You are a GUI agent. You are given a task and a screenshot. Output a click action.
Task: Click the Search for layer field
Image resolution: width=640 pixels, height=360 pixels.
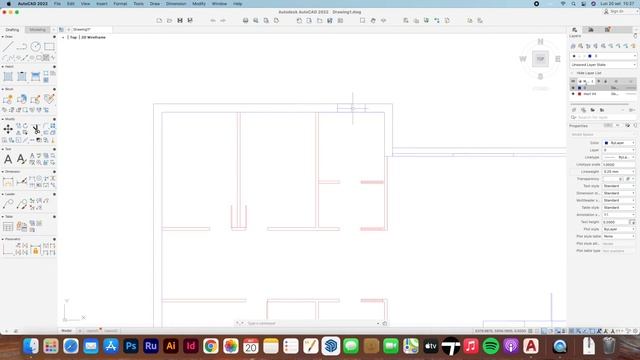pos(603,117)
